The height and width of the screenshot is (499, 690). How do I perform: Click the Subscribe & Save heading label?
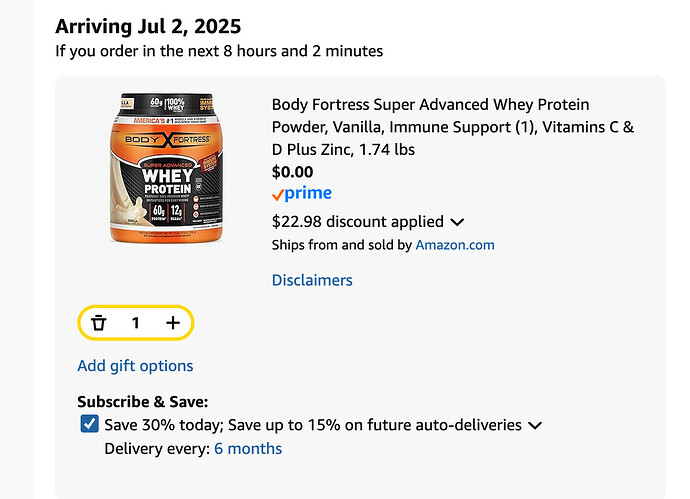point(143,402)
